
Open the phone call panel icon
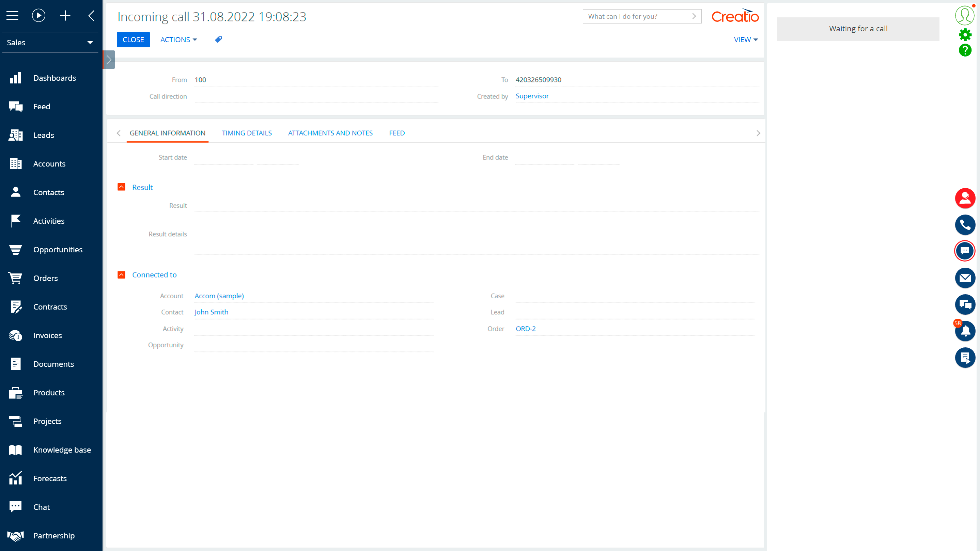coord(965,225)
